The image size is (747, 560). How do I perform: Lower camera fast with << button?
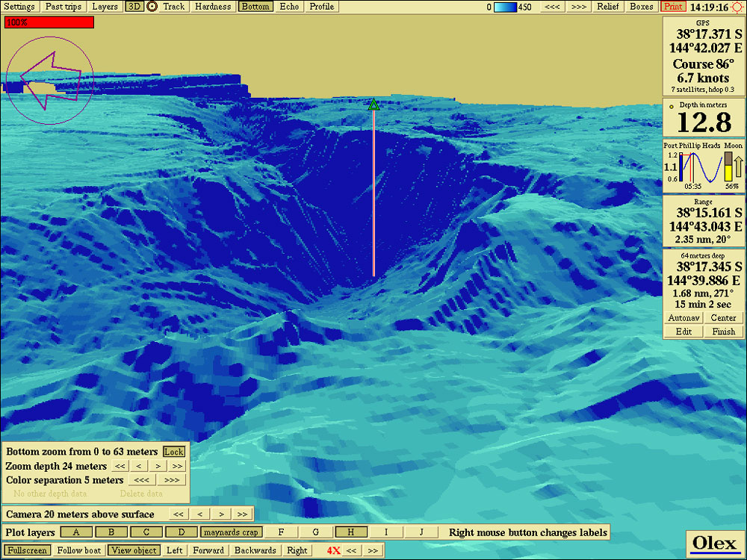tap(179, 514)
